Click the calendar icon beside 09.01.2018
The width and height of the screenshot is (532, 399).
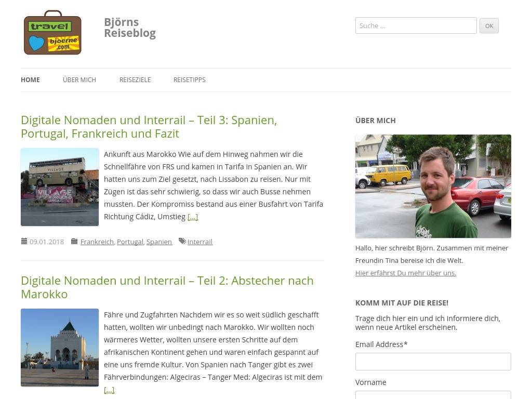click(24, 241)
